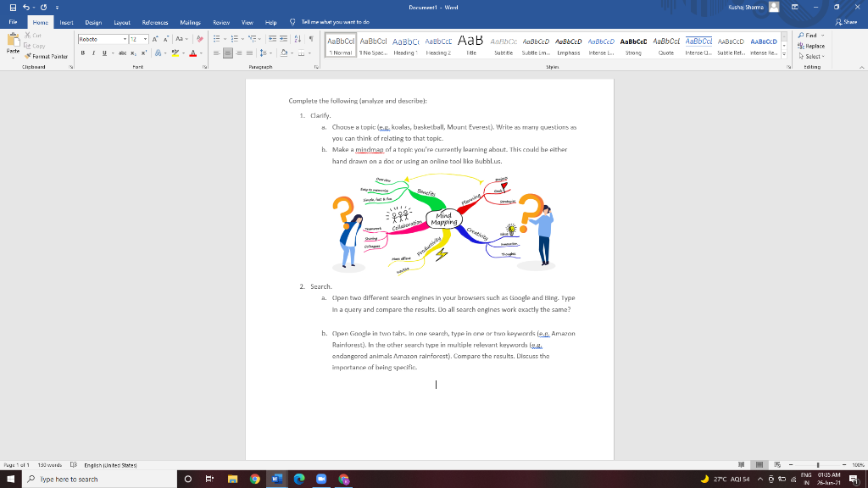Click the Subscript icon
Viewport: 868px width, 488px height.
pyautogui.click(x=133, y=53)
